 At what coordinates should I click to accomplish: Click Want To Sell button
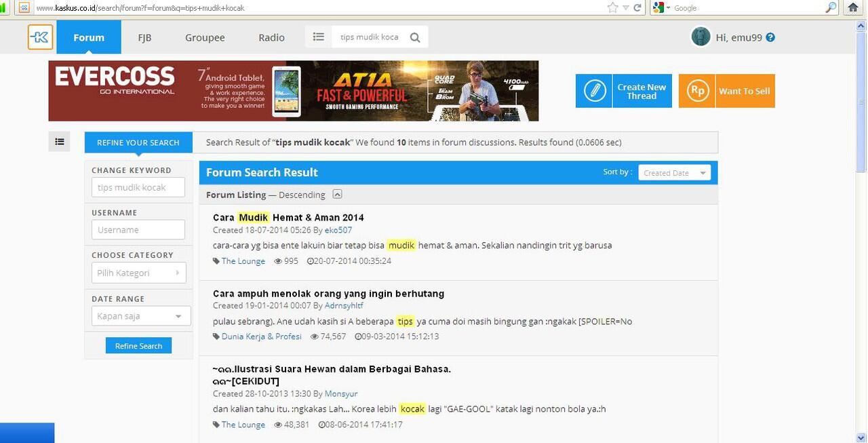[727, 91]
